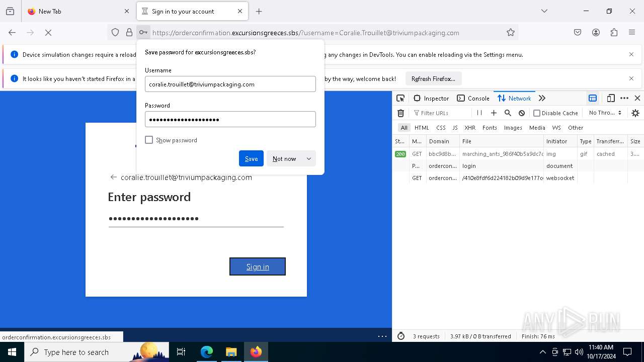This screenshot has height=362, width=644.
Task: Open the No Throttling dropdown
Action: (x=605, y=113)
